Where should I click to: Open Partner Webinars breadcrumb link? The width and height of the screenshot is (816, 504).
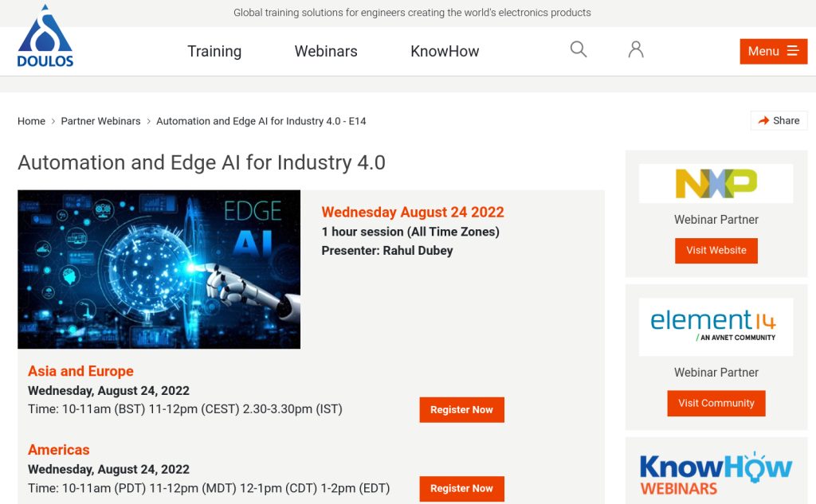click(102, 121)
